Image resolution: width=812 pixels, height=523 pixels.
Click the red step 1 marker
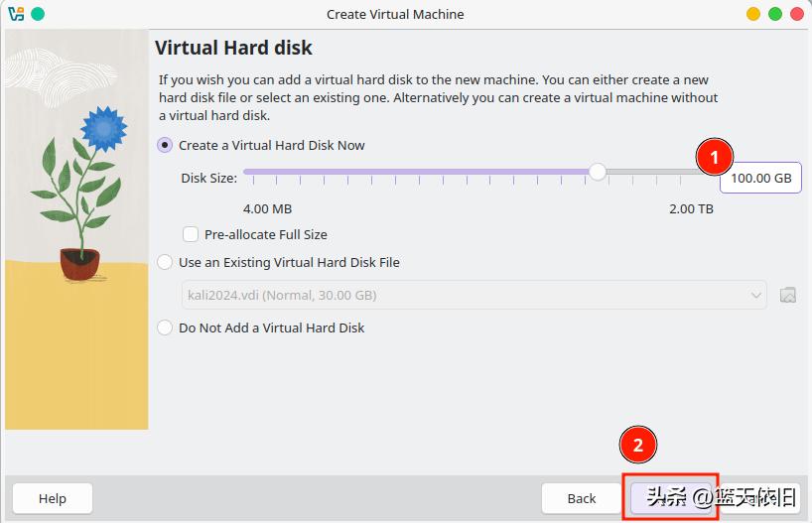(x=714, y=157)
